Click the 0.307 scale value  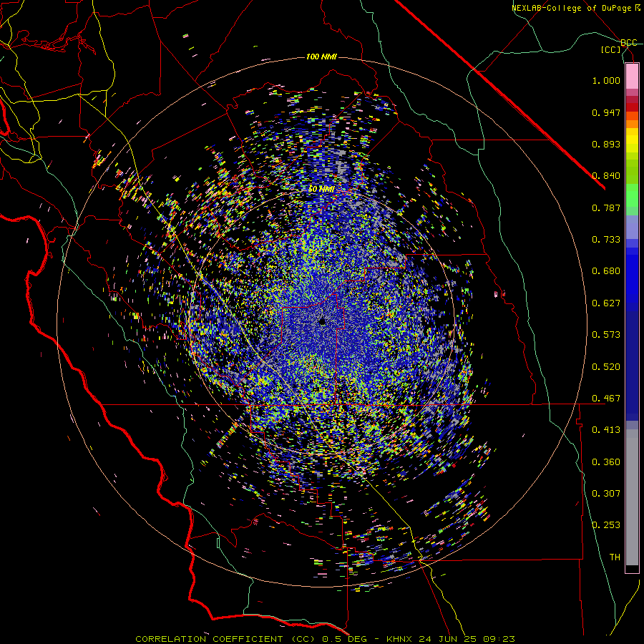(x=606, y=494)
